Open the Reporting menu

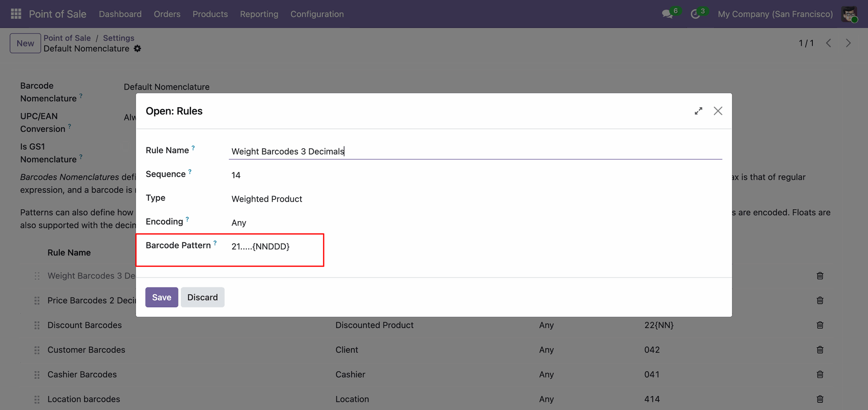pos(259,14)
